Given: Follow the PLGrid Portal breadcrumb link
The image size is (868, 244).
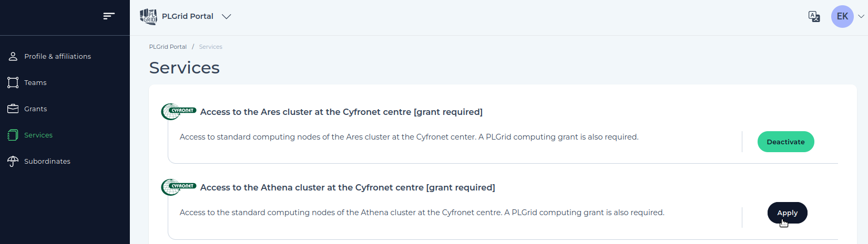Looking at the screenshot, I should tap(168, 47).
